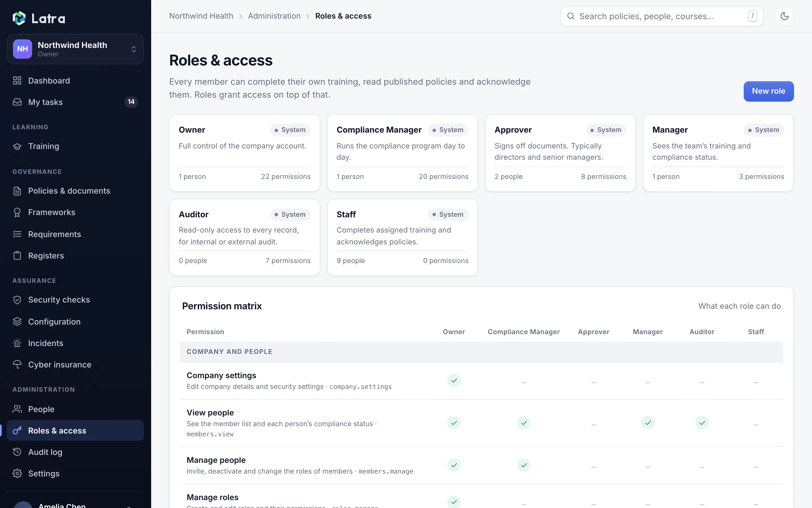812x508 pixels.
Task: Open Roles & access in sidebar
Action: [x=75, y=430]
